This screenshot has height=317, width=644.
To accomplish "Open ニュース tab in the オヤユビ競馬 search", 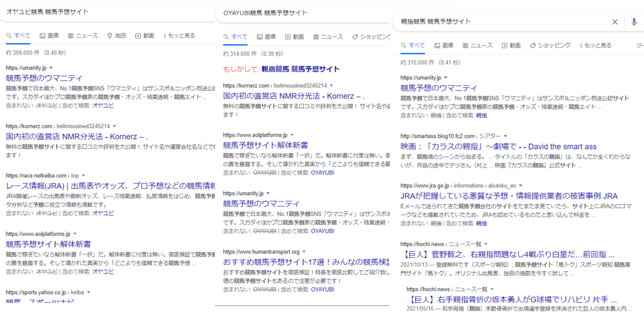I will (83, 35).
